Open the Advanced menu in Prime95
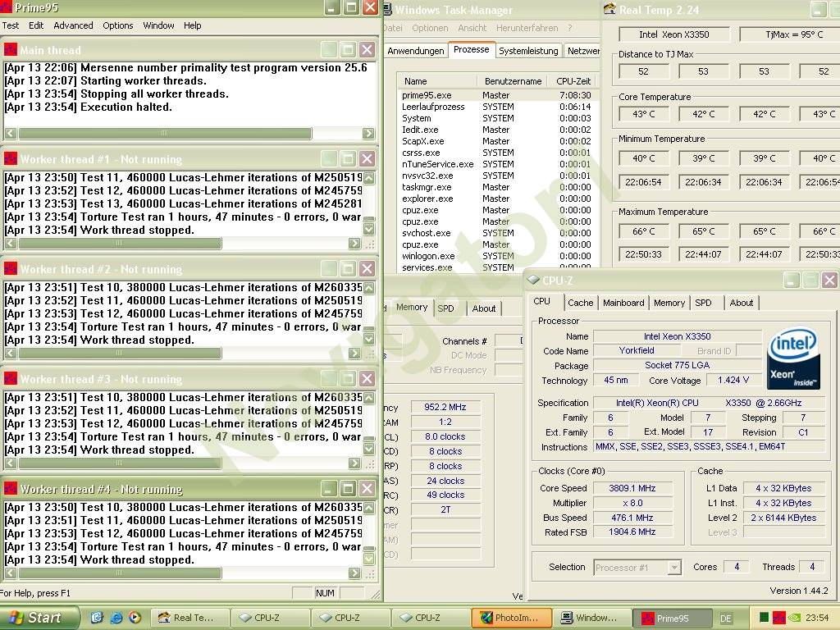The image size is (840, 630). (x=73, y=25)
